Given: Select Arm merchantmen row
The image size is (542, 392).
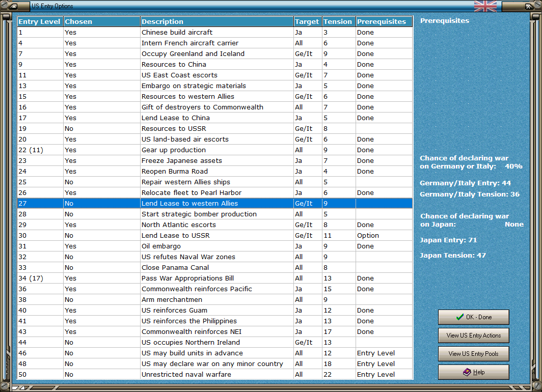Looking at the screenshot, I should click(x=214, y=300).
